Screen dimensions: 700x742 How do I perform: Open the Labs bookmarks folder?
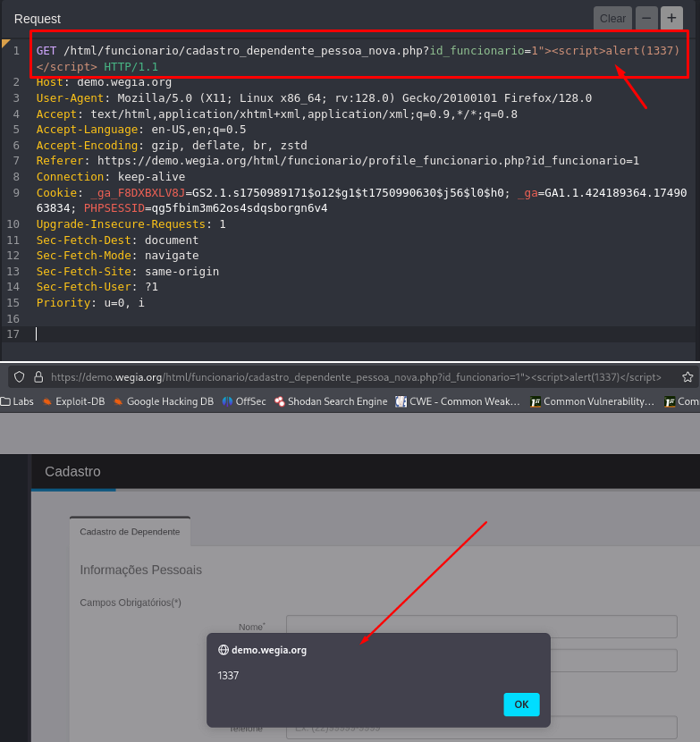click(18, 401)
